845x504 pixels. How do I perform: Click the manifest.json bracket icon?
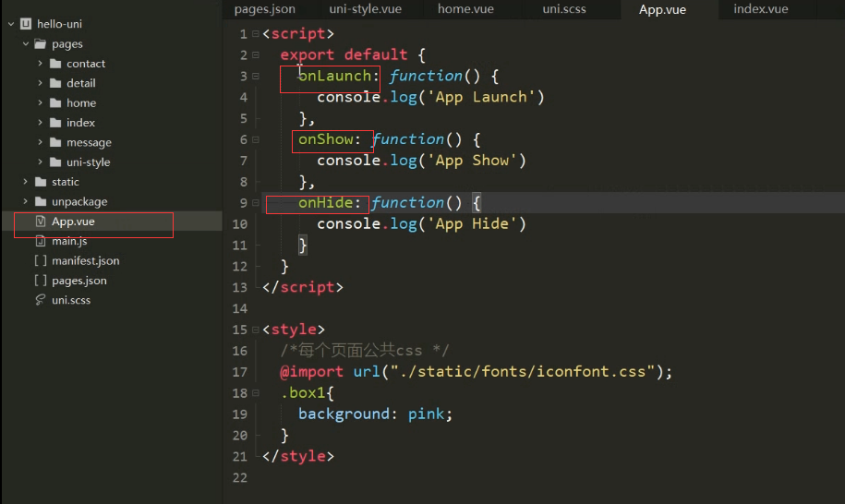pyautogui.click(x=41, y=260)
